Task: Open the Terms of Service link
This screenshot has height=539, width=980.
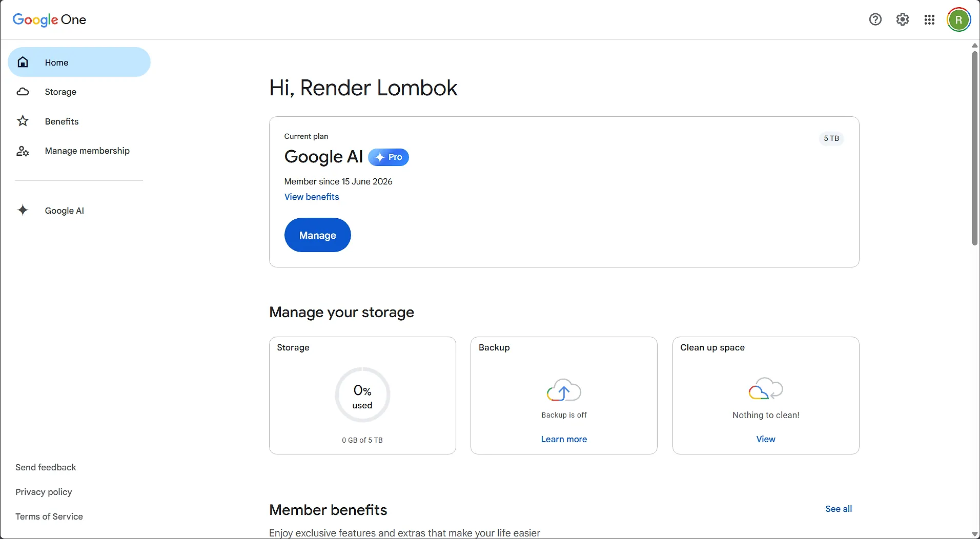Action: point(49,516)
